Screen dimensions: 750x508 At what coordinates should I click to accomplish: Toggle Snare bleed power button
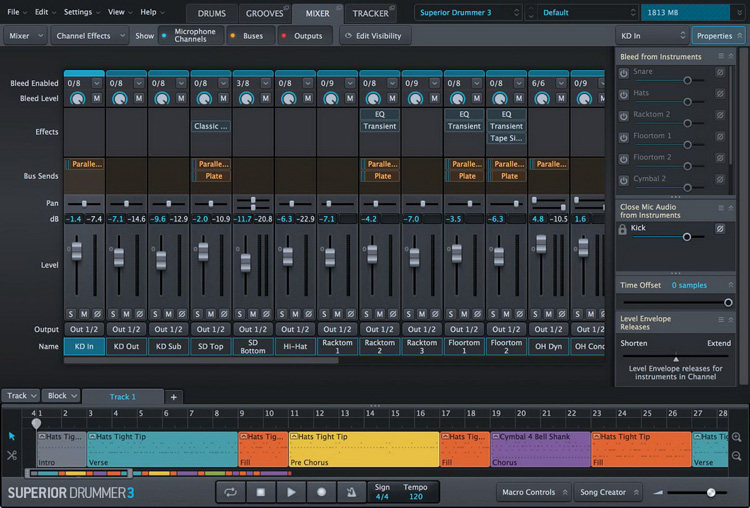(624, 72)
